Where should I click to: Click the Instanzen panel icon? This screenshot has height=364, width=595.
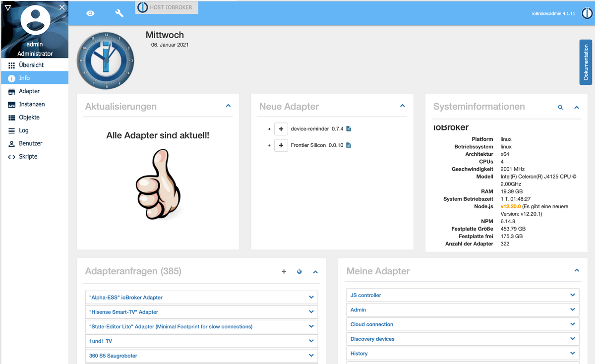pyautogui.click(x=12, y=105)
